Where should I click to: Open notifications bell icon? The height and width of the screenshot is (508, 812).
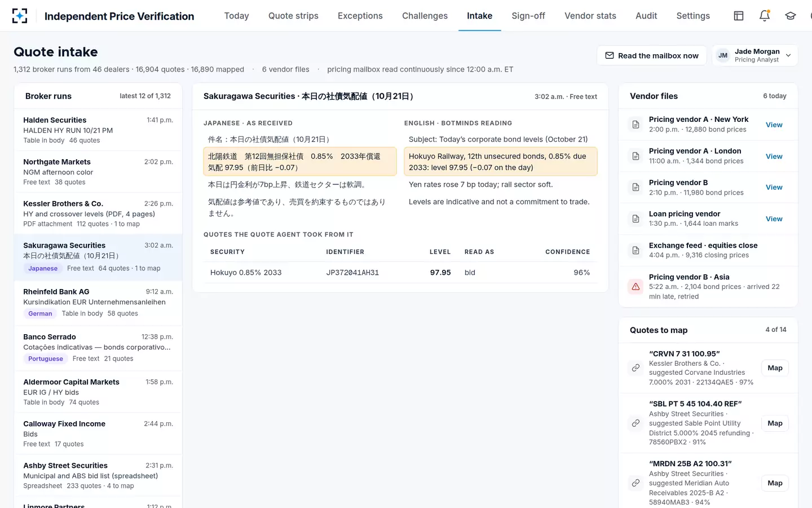point(765,16)
